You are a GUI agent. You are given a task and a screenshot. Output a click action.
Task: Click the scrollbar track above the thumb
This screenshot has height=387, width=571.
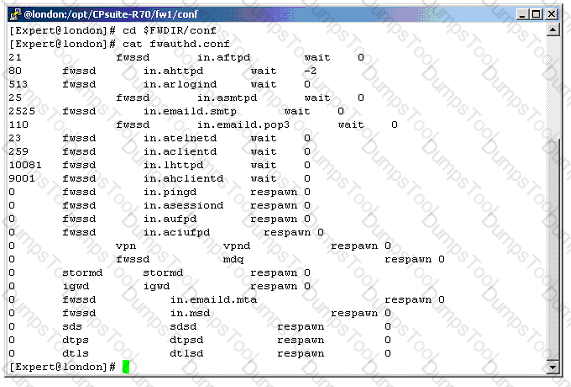553,87
